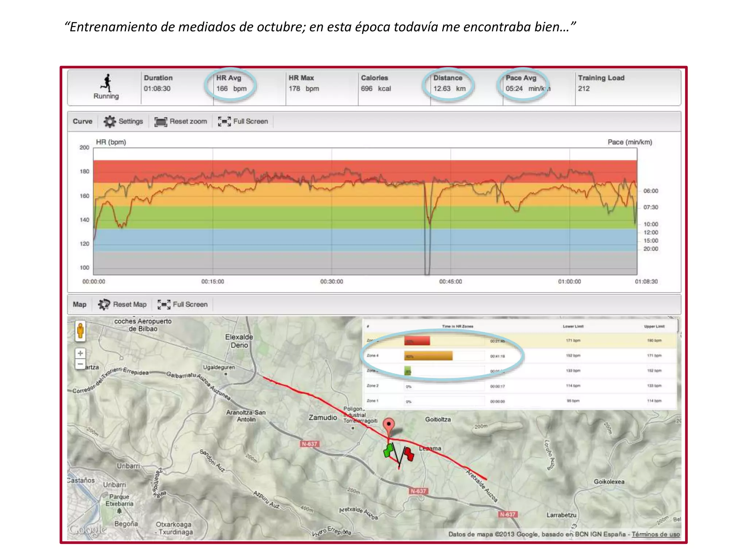Click the Street View pegman icon
The height and width of the screenshot is (560, 747).
tap(80, 331)
